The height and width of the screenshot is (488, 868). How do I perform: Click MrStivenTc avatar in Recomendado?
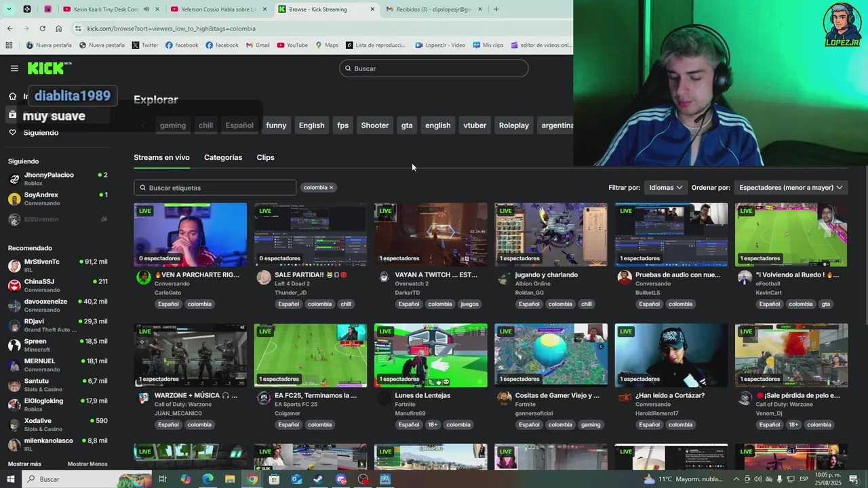click(x=14, y=266)
